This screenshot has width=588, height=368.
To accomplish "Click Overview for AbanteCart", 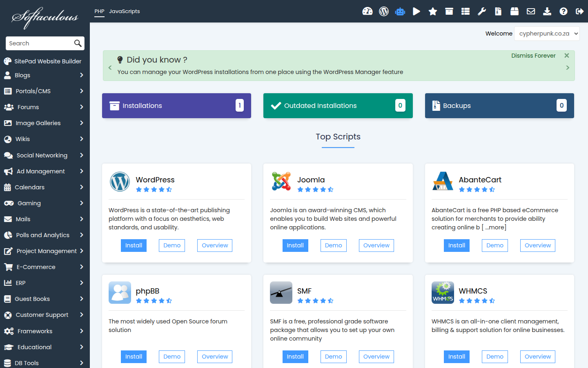I will point(538,245).
